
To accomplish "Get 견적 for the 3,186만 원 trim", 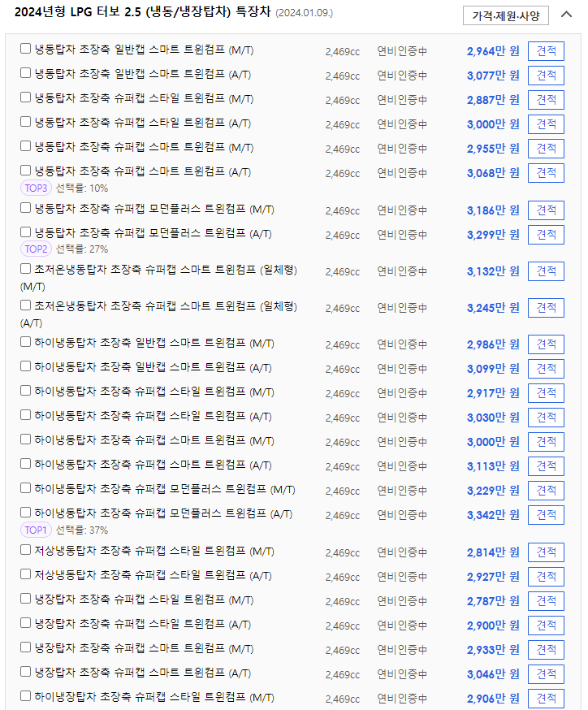I will point(546,210).
